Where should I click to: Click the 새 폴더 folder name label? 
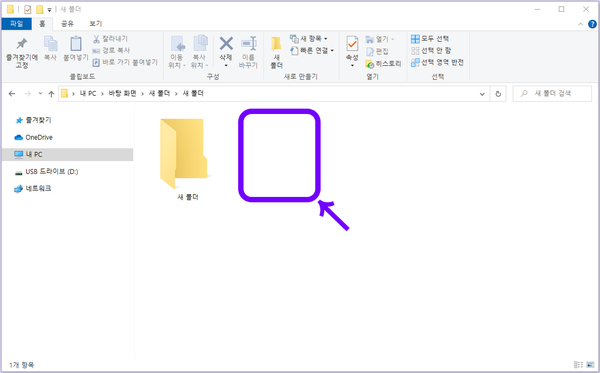(188, 197)
